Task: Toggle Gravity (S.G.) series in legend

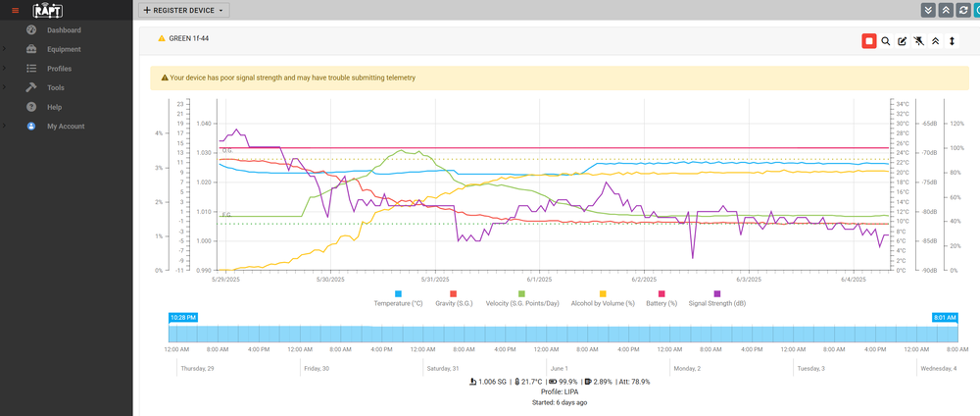Action: [x=453, y=293]
